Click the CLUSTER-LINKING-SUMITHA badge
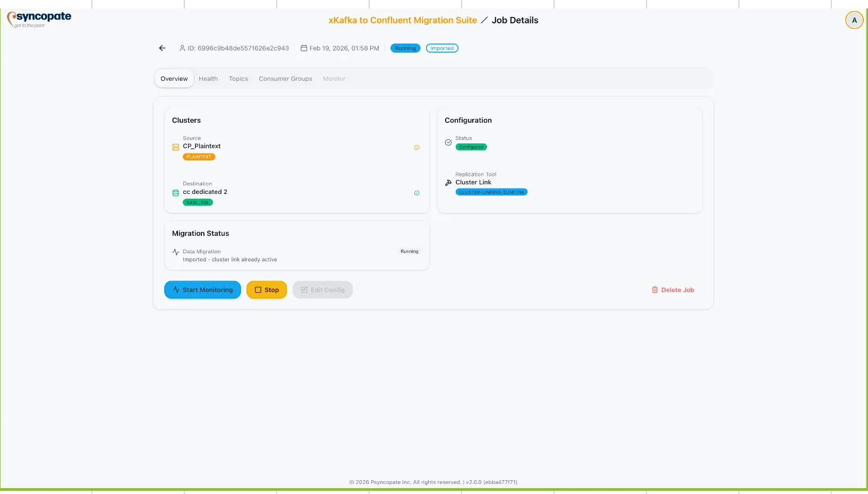Image resolution: width=868 pixels, height=494 pixels. [x=491, y=192]
